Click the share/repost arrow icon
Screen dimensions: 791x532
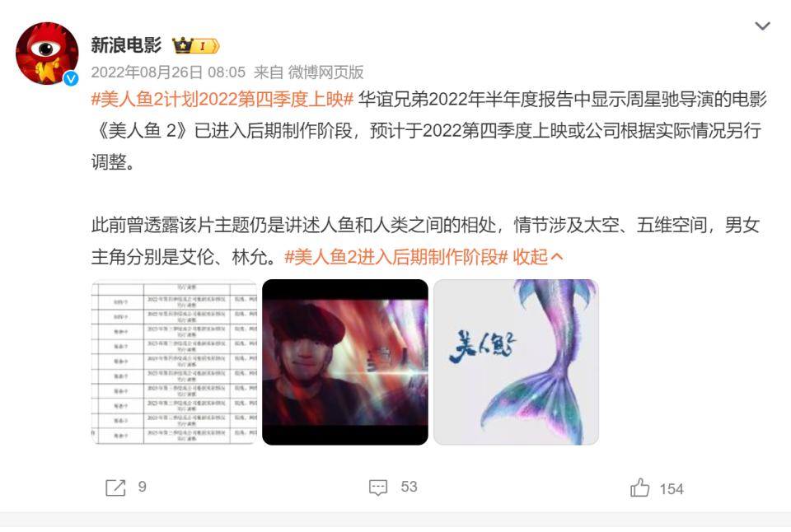pos(115,488)
